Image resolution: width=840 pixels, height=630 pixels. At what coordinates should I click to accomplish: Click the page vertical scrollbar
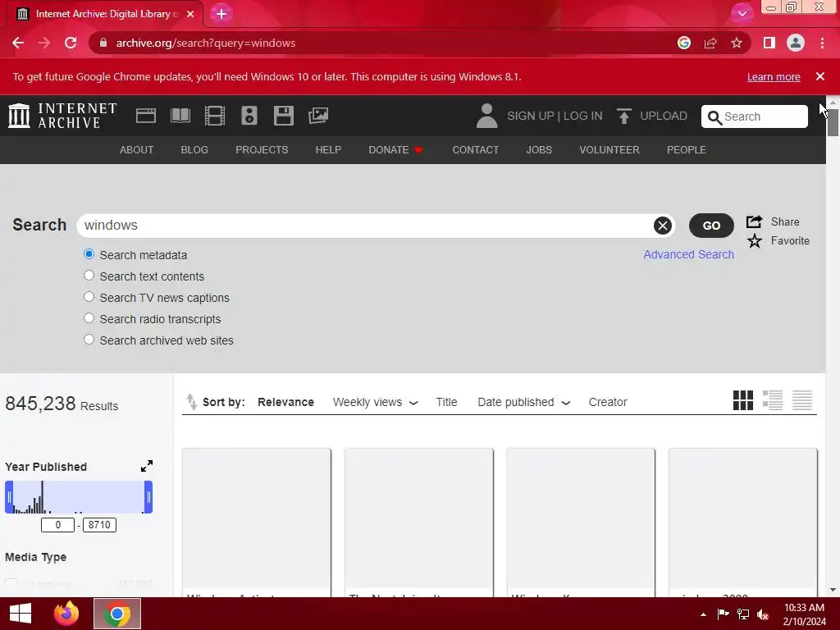[833, 123]
